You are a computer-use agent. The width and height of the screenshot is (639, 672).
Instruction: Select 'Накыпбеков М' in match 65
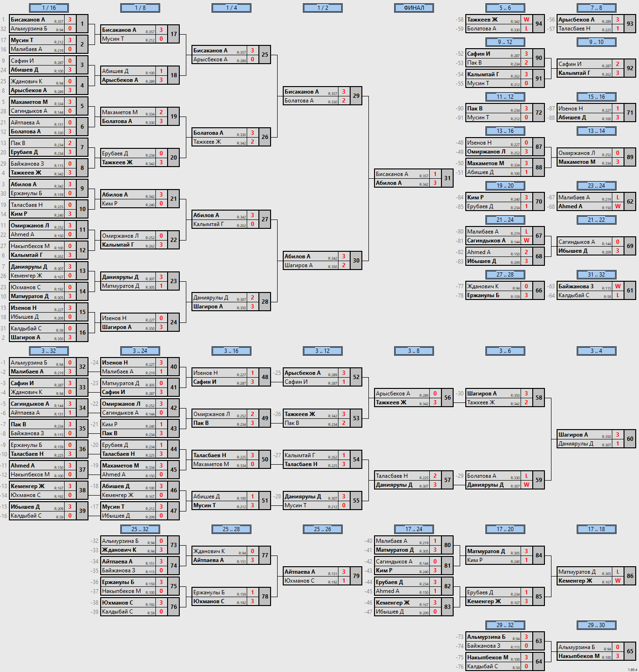click(579, 656)
